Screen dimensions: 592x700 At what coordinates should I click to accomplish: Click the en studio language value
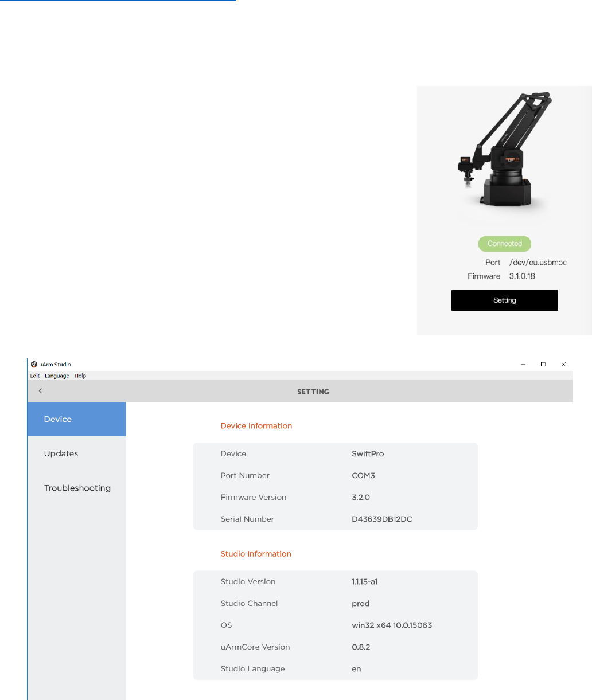(356, 669)
